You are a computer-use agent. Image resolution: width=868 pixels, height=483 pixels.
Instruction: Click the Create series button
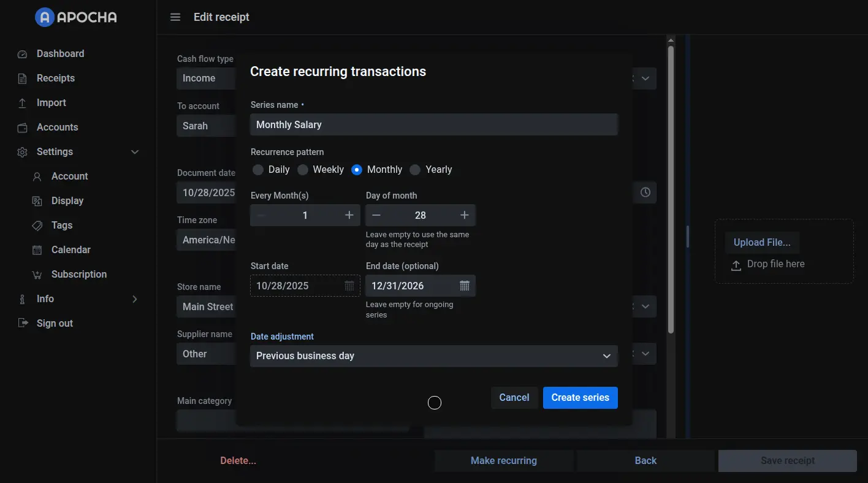coord(580,398)
